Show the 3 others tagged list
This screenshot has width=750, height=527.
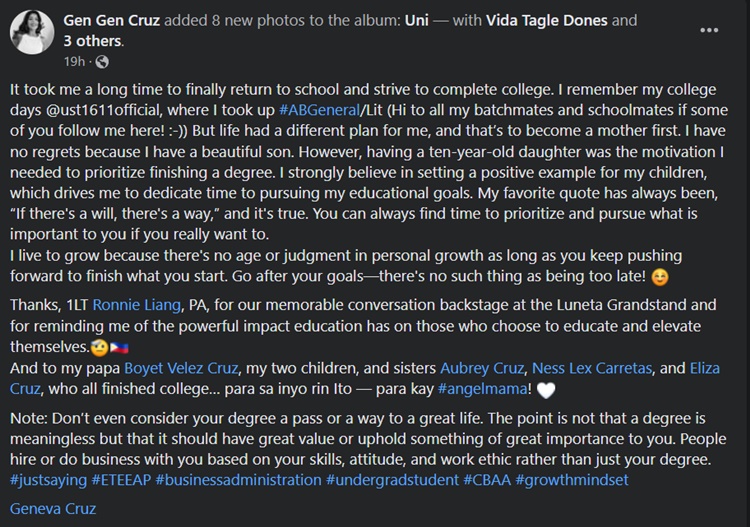tap(92, 41)
